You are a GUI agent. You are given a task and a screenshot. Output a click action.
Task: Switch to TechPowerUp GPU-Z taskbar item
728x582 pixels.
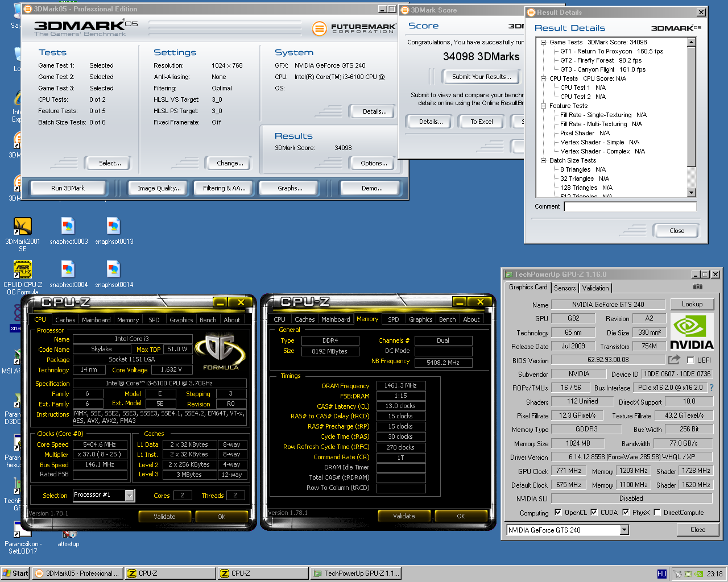click(355, 573)
